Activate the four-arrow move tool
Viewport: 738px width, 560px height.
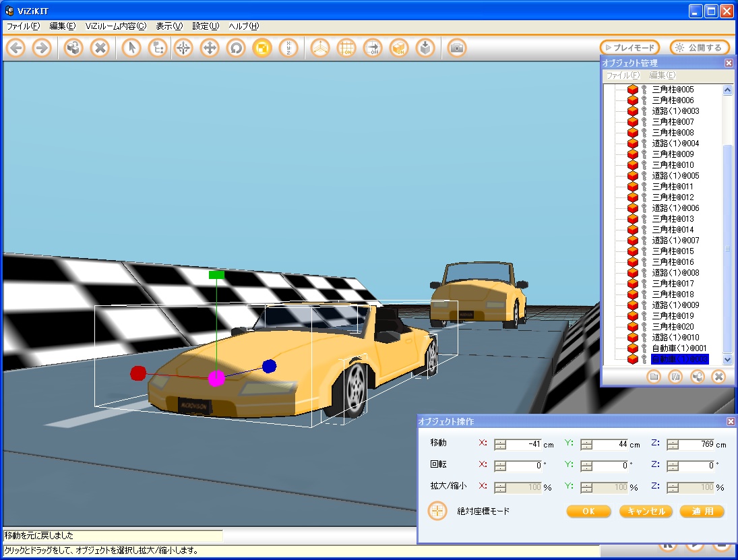210,48
